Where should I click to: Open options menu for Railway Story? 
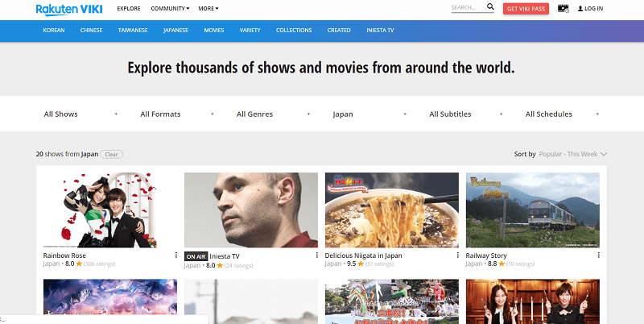click(598, 255)
